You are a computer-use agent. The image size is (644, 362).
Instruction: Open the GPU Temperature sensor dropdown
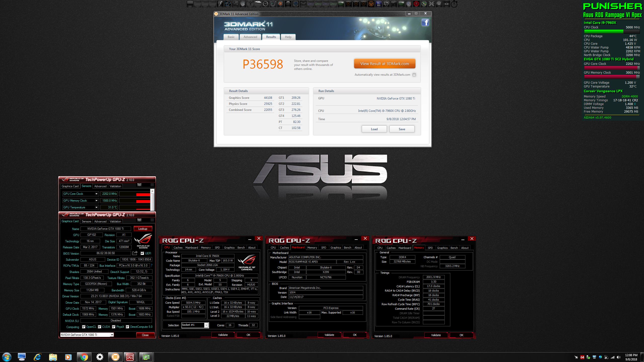click(x=96, y=207)
